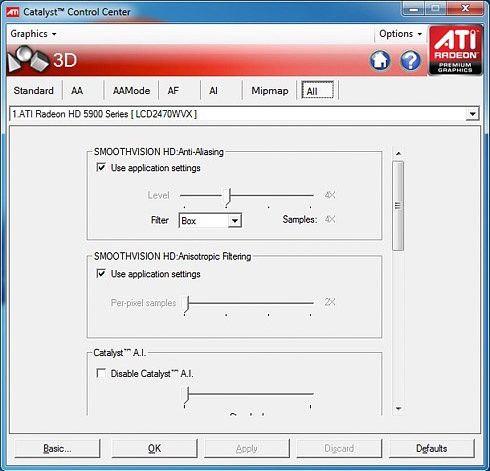Open Help via the question mark icon
This screenshot has width=490, height=471.
(x=410, y=61)
